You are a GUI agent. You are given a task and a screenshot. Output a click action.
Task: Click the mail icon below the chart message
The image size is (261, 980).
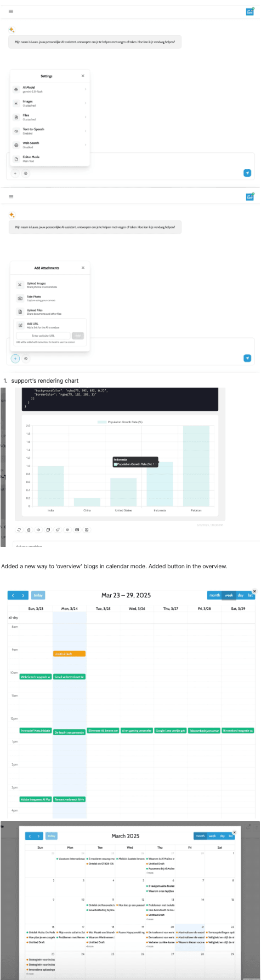pyautogui.click(x=77, y=529)
